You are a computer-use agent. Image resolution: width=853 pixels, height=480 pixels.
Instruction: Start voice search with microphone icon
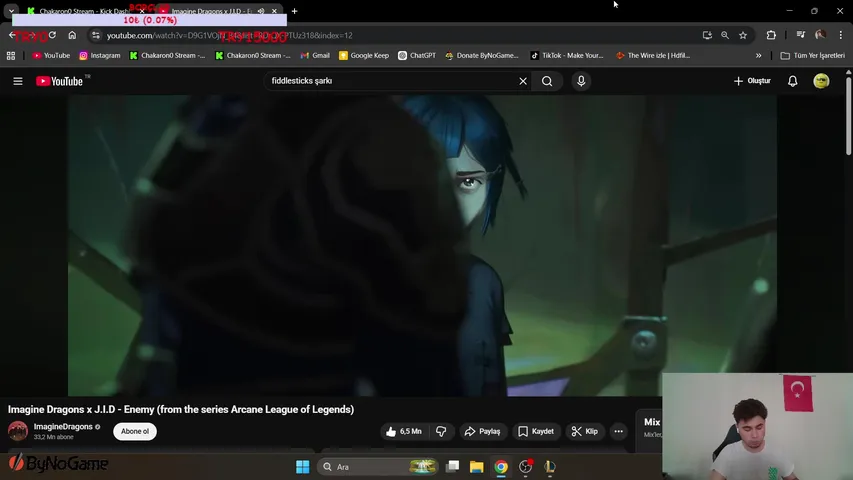[581, 81]
